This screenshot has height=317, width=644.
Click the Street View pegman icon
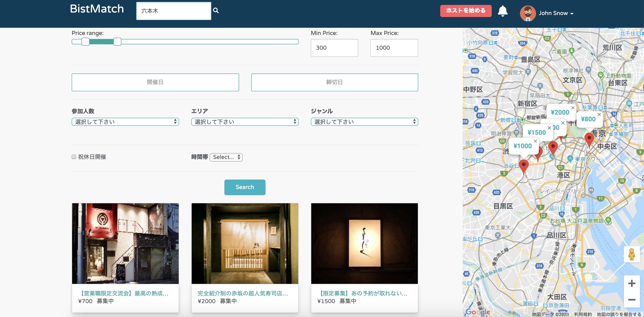(x=631, y=254)
